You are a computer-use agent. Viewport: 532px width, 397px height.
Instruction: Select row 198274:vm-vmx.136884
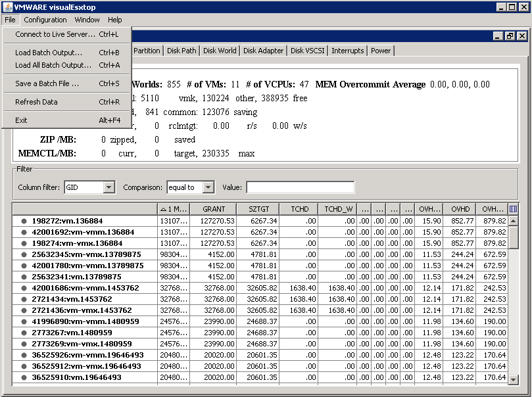coord(260,243)
